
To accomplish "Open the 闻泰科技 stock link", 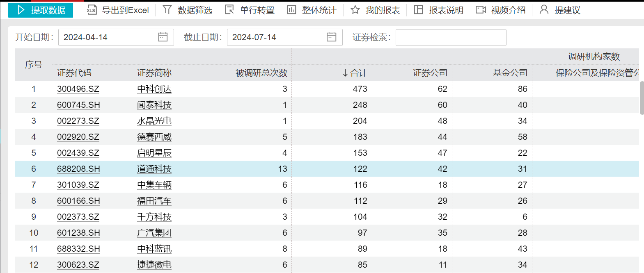I will point(154,105).
